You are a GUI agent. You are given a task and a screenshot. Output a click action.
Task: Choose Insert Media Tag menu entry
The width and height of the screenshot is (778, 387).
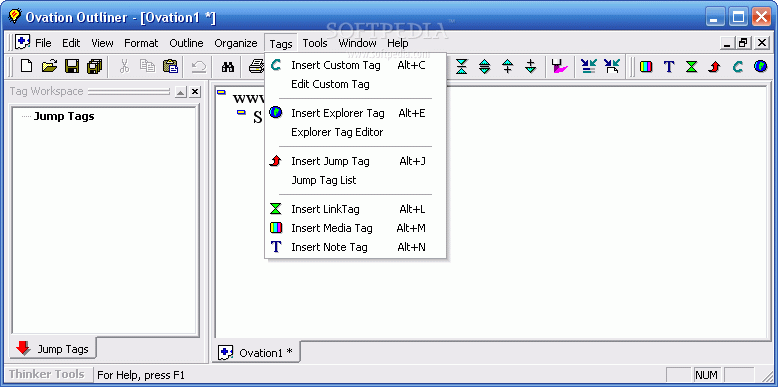point(356,228)
